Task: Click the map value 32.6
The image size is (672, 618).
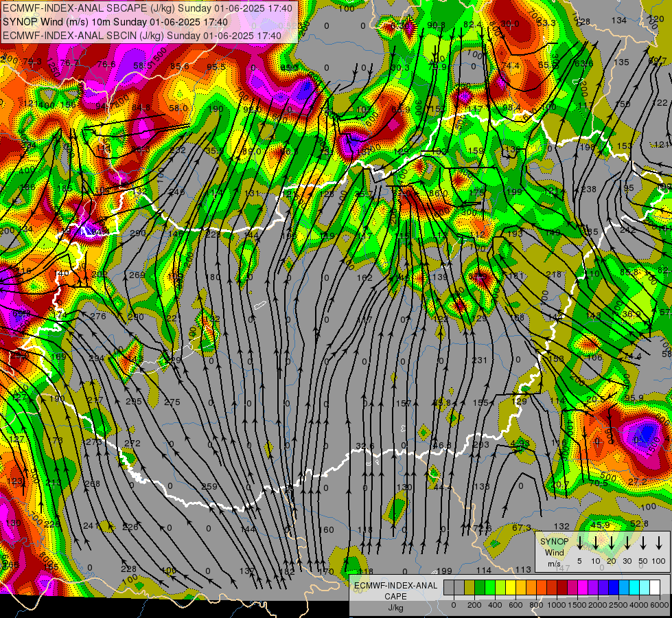Action: [x=364, y=446]
